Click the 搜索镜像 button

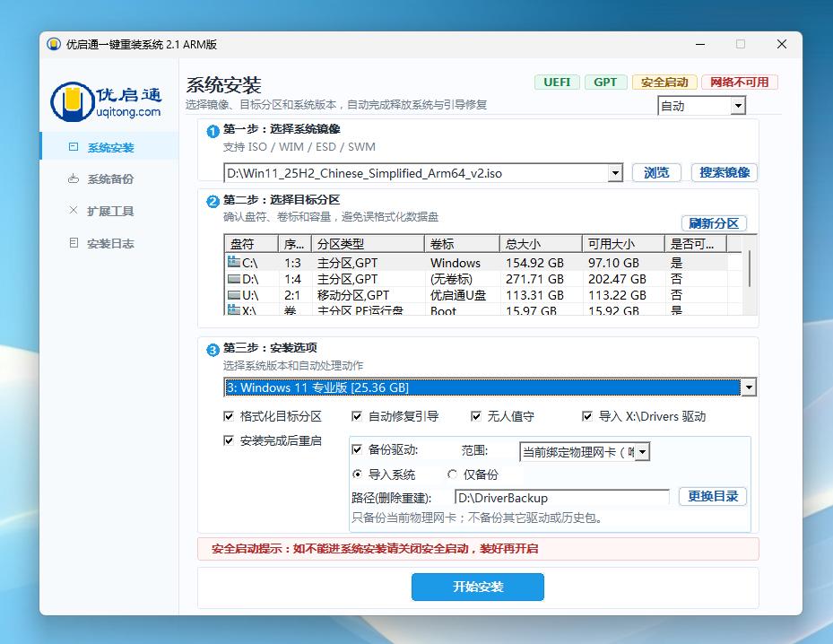pos(725,173)
